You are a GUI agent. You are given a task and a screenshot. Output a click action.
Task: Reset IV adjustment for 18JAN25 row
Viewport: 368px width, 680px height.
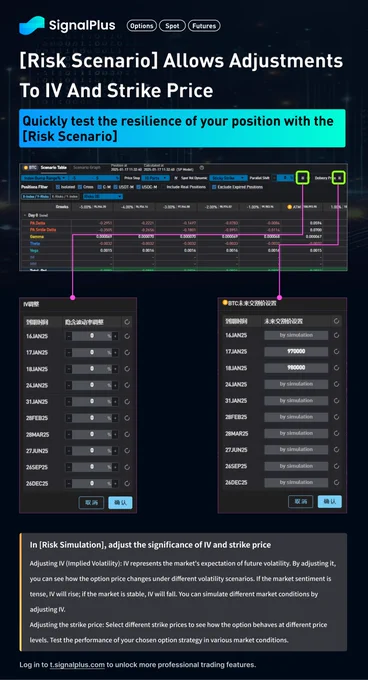127,369
